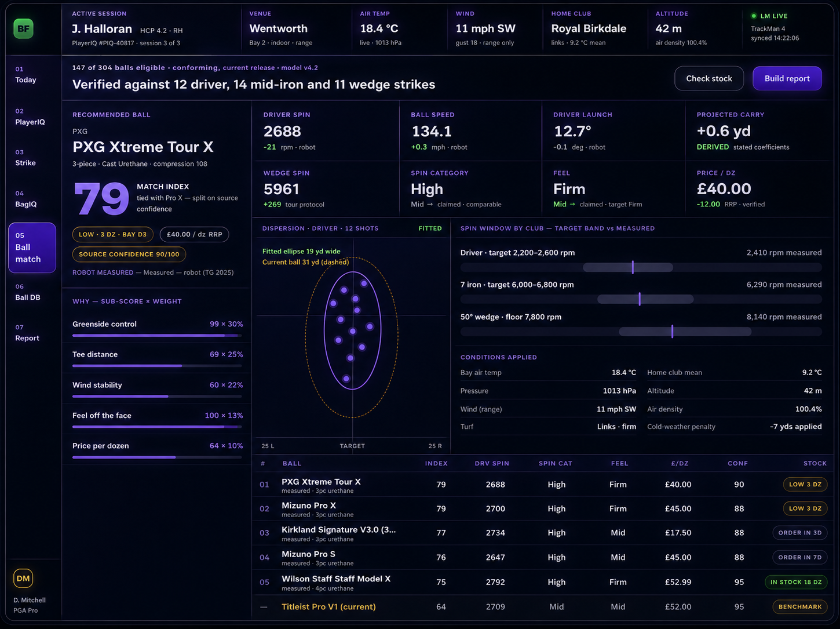Click the Ball Speed 134.1 metric card

pyautogui.click(x=470, y=132)
